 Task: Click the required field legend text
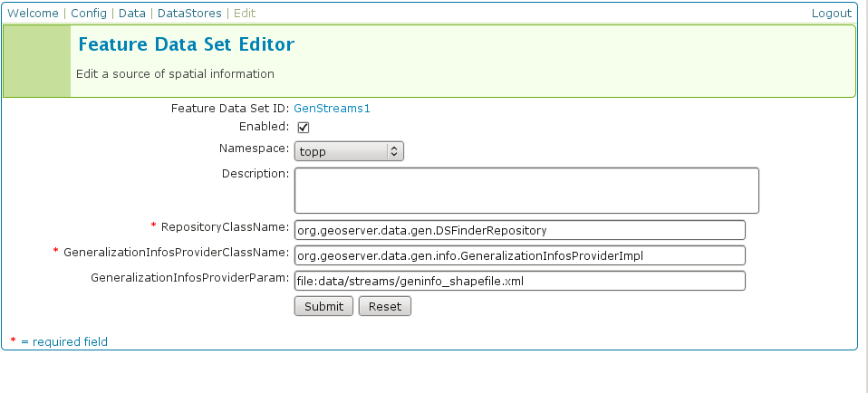(63, 341)
